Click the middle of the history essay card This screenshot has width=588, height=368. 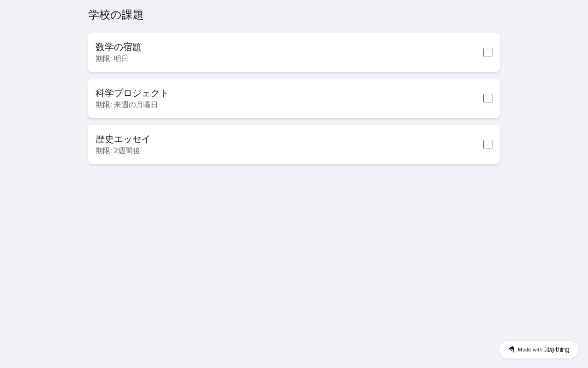pos(294,144)
